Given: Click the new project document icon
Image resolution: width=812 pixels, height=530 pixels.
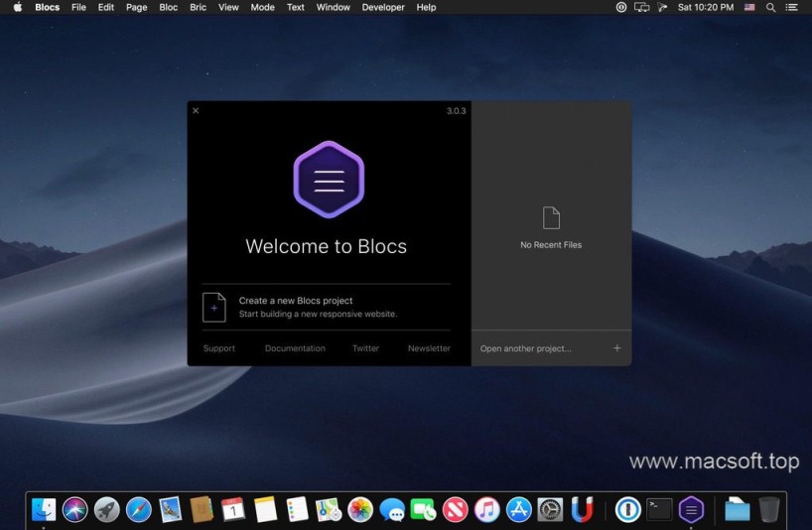Looking at the screenshot, I should tap(213, 307).
